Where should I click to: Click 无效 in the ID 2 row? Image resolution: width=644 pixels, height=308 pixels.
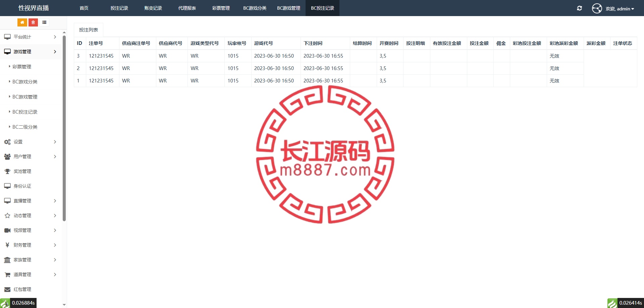tap(554, 68)
